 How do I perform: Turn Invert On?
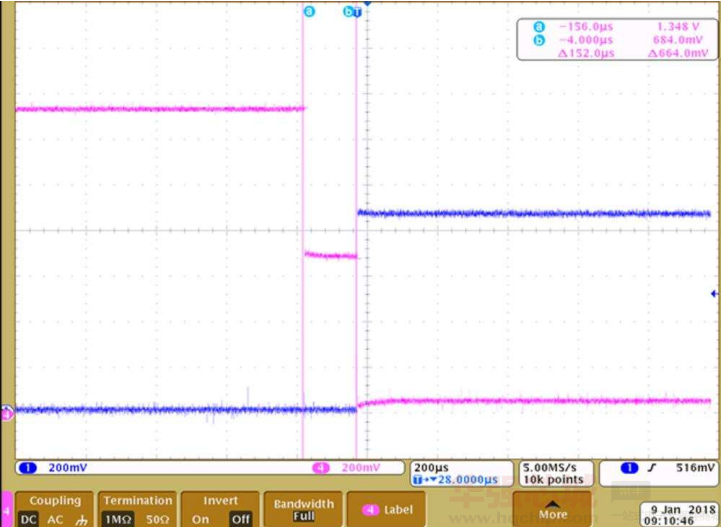tap(201, 519)
